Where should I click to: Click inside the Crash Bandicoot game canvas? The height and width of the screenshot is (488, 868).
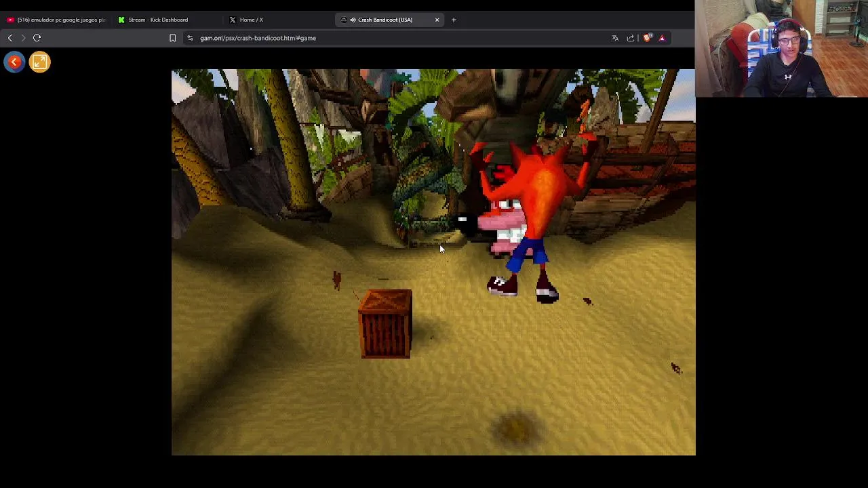click(x=433, y=262)
